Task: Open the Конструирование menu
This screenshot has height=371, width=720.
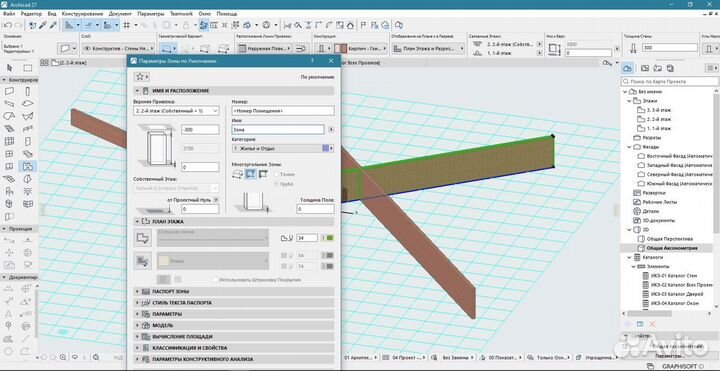Action: coord(82,14)
